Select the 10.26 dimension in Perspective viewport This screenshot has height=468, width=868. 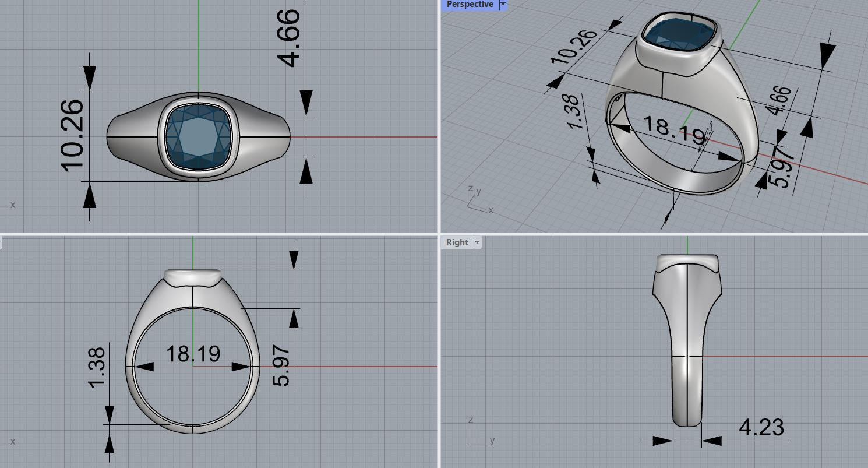[x=574, y=48]
